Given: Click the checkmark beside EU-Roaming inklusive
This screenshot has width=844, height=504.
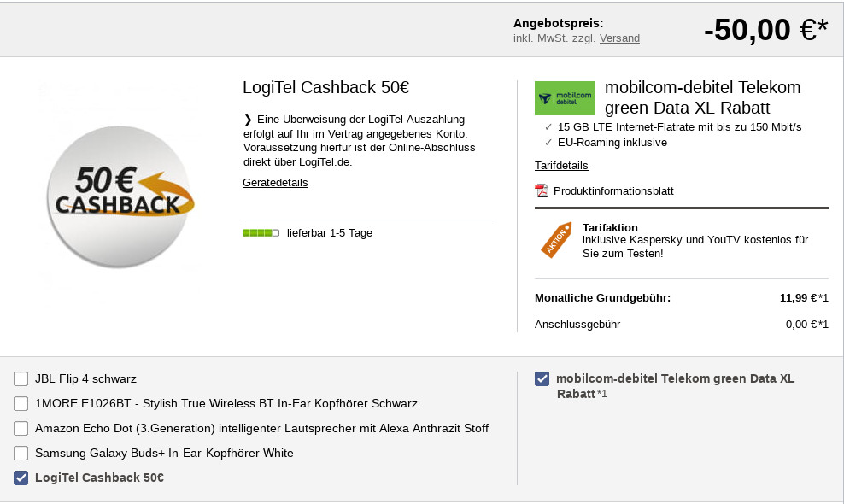Looking at the screenshot, I should [x=548, y=143].
